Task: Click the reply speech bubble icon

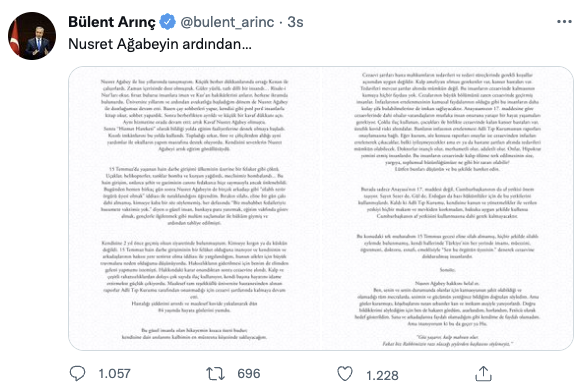Action: pyautogui.click(x=77, y=373)
